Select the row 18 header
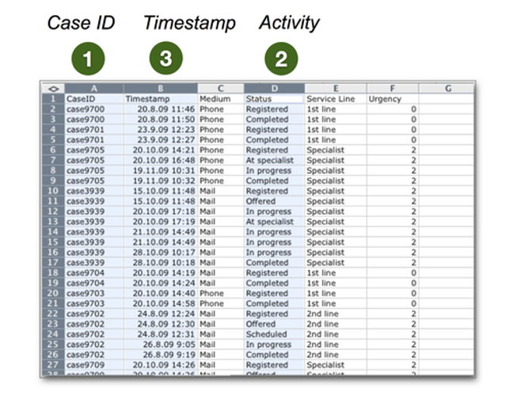 [x=52, y=273]
